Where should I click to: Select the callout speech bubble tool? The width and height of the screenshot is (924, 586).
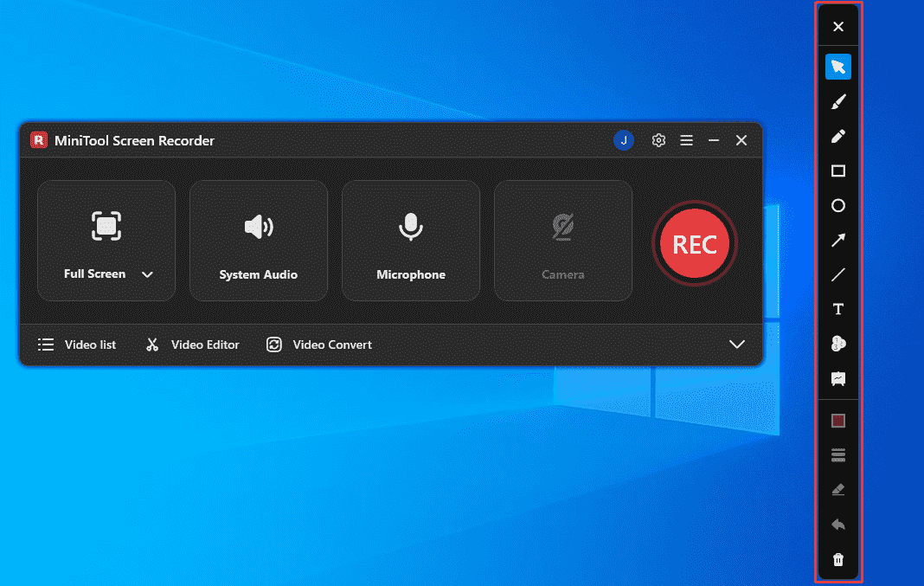pos(837,378)
